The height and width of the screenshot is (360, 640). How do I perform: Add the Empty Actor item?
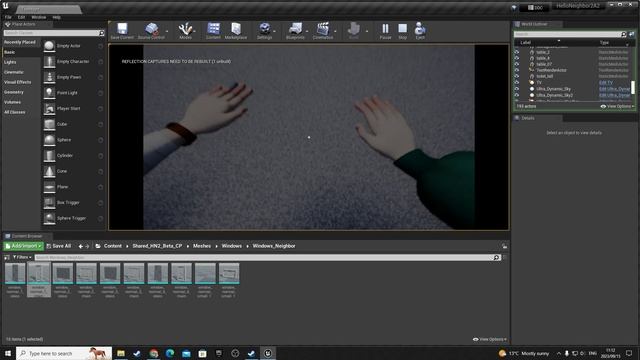point(73,46)
